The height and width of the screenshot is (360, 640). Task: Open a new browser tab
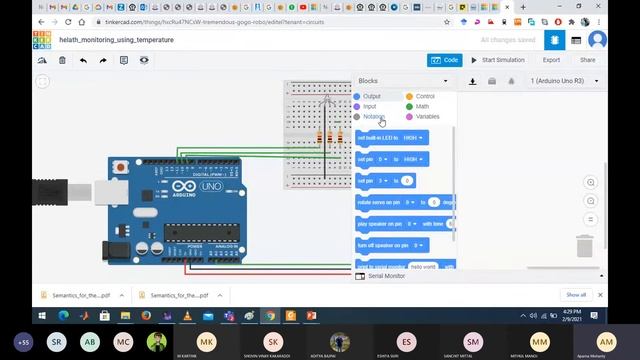click(x=523, y=7)
